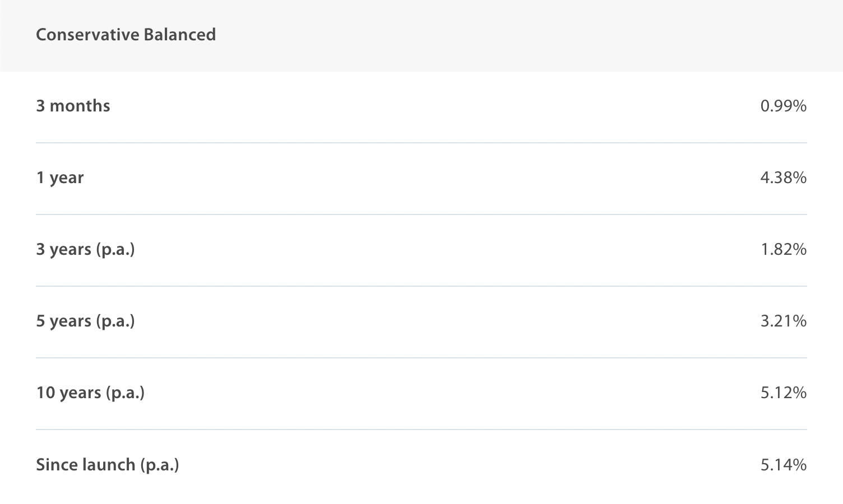Click the 3.21% return value
Image resolution: width=843 pixels, height=504 pixels.
point(783,321)
